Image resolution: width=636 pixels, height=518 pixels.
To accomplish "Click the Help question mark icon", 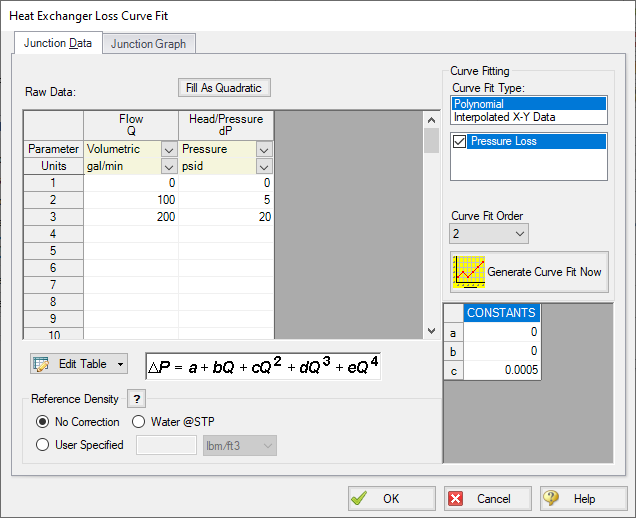I will tap(551, 498).
